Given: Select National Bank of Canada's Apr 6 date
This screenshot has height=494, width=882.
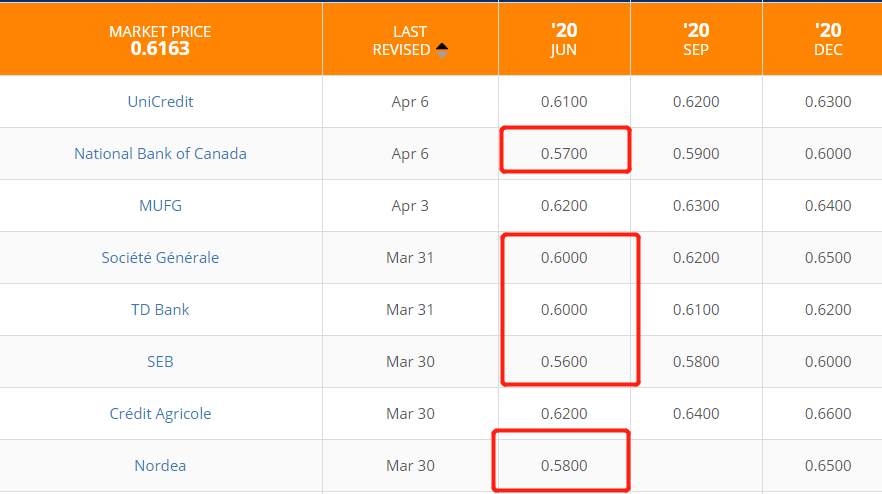Looking at the screenshot, I should click(x=410, y=154).
